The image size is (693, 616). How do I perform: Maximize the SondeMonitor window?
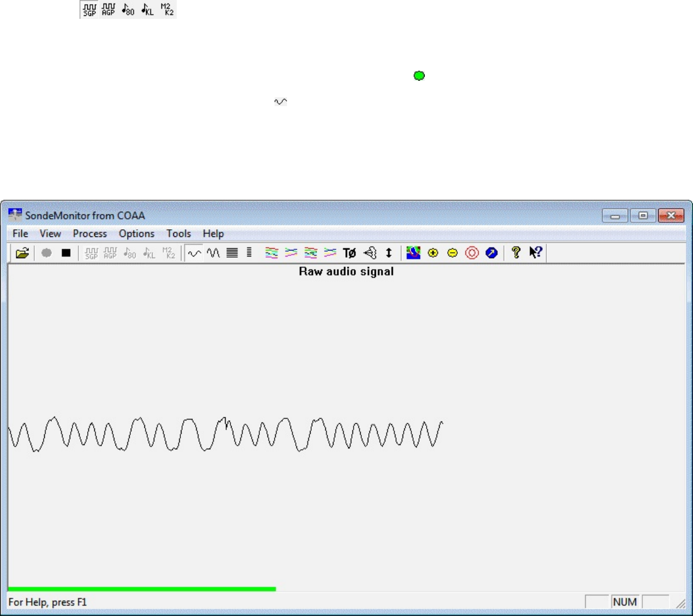click(x=643, y=216)
